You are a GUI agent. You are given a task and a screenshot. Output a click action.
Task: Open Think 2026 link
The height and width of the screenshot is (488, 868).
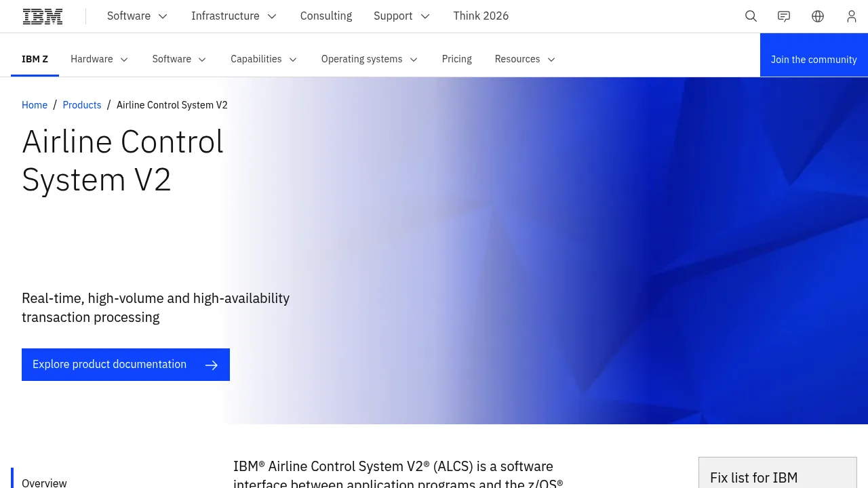[481, 16]
